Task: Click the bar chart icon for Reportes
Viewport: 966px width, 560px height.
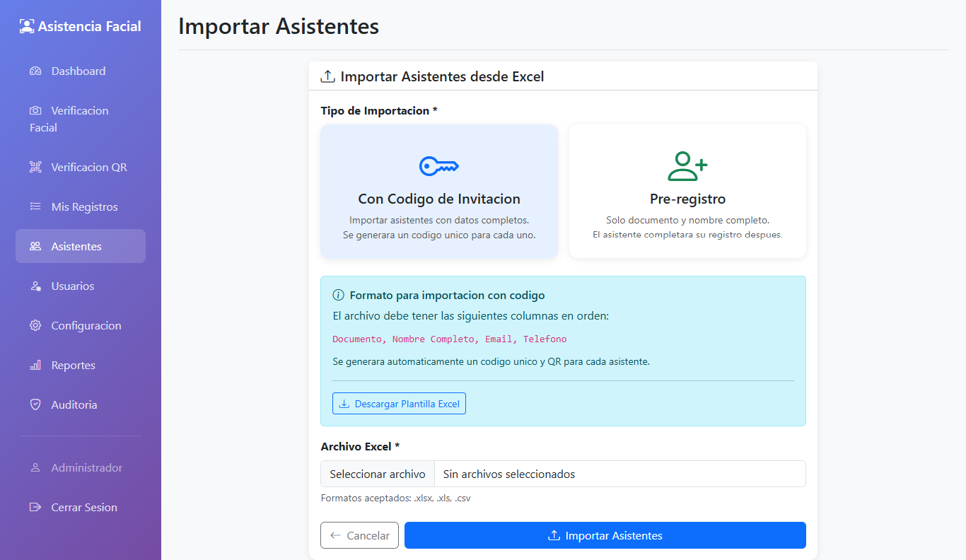Action: (35, 366)
